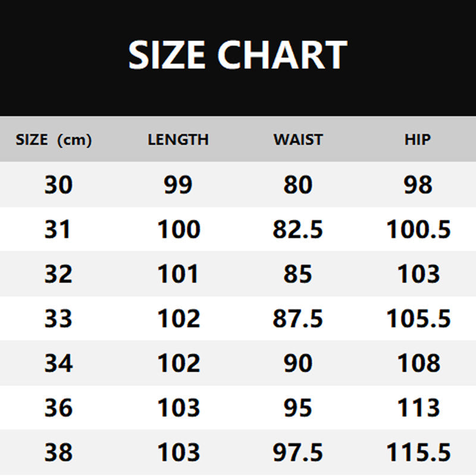Image resolution: width=476 pixels, height=476 pixels.
Task: Click the WAIST column header
Action: (x=298, y=140)
